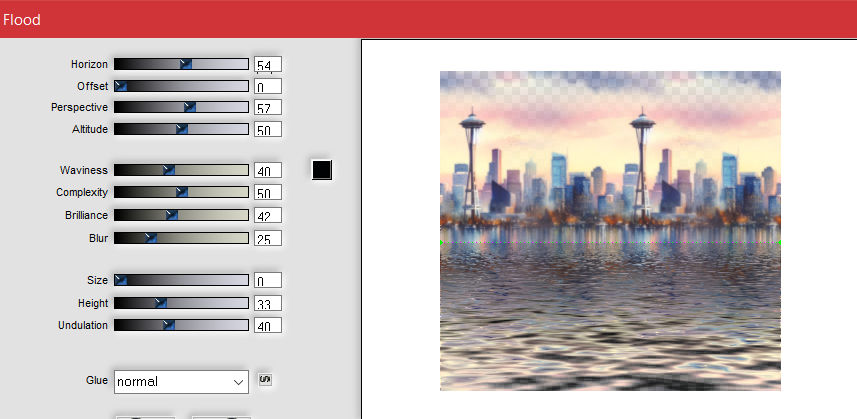Click the Size value field

pyautogui.click(x=268, y=280)
